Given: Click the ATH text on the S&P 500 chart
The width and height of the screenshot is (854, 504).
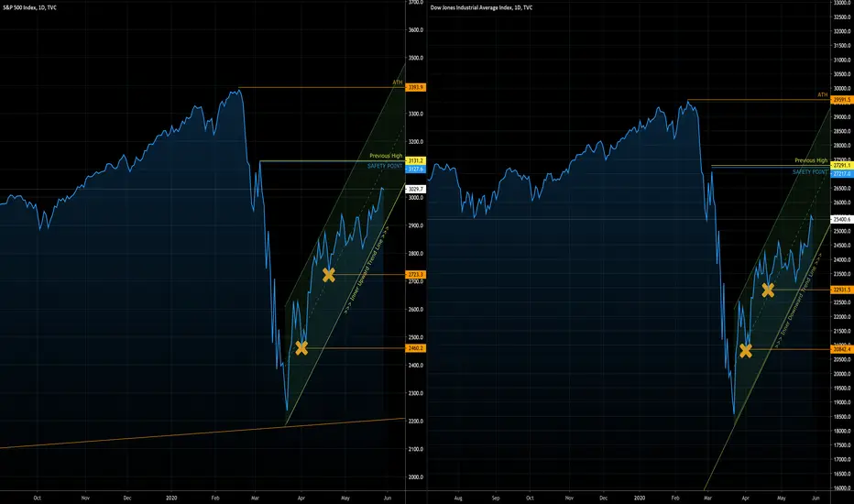Looking at the screenshot, I should [x=398, y=82].
